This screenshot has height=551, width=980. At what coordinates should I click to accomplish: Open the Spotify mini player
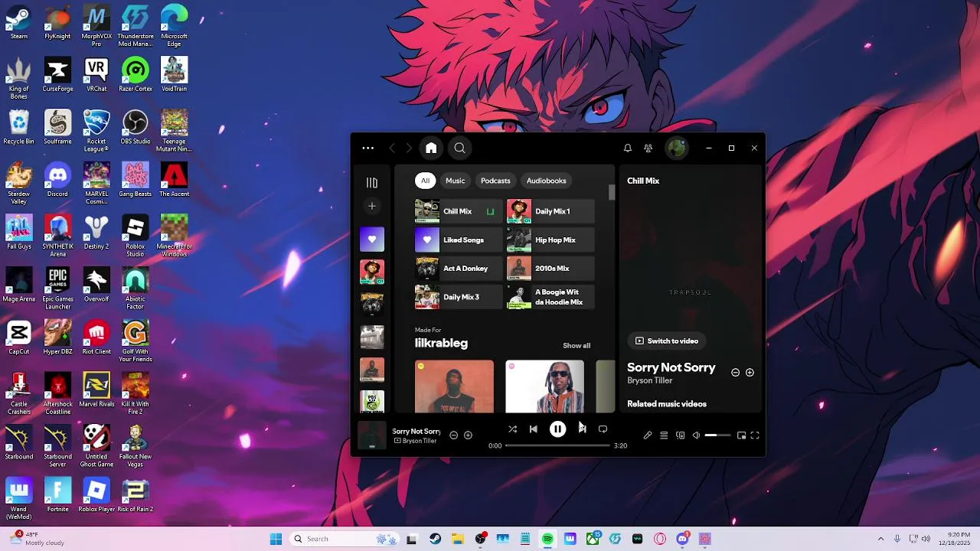click(741, 435)
